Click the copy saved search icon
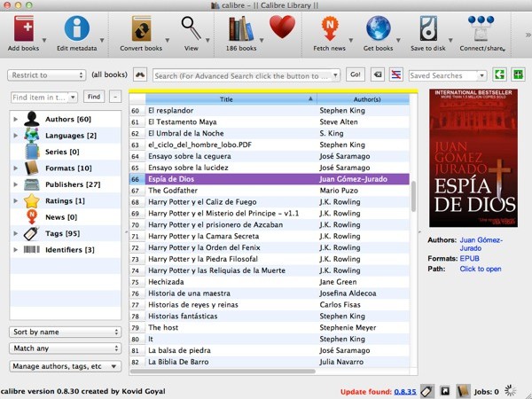 [499, 74]
